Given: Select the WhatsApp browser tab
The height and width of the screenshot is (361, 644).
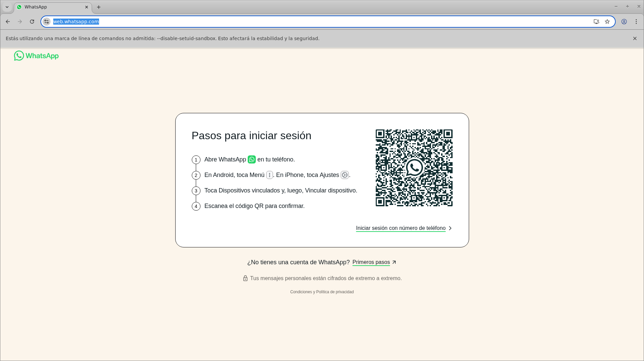Looking at the screenshot, I should [51, 7].
